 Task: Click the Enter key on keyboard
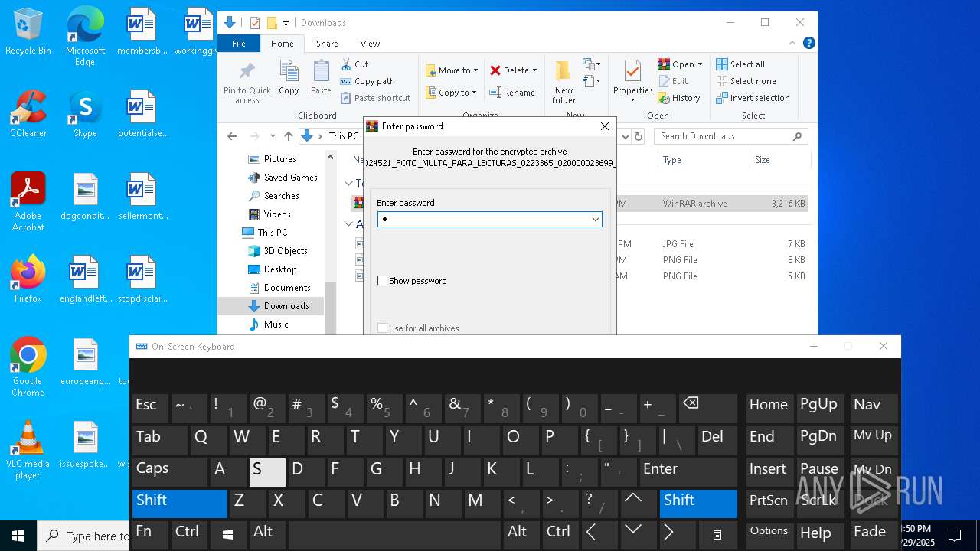688,472
